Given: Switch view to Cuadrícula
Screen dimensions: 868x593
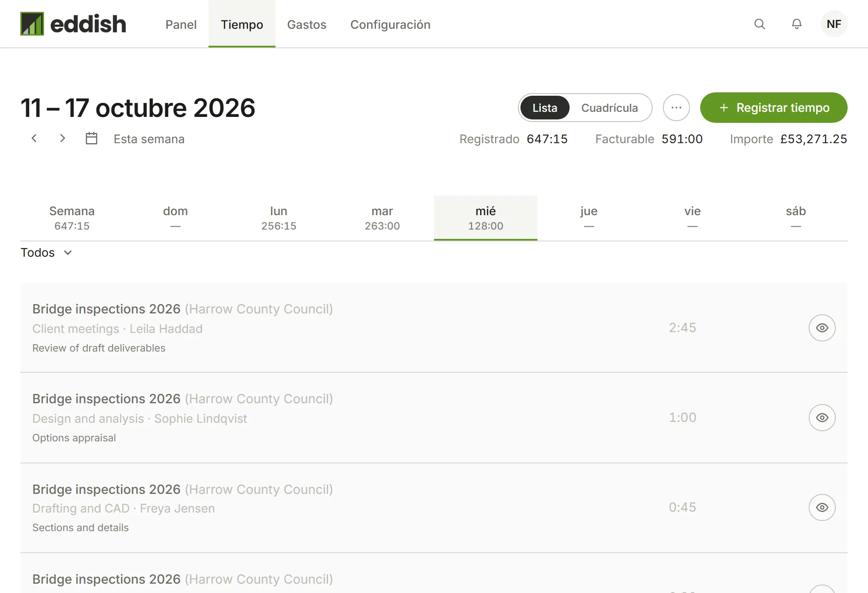Looking at the screenshot, I should click(x=609, y=108).
